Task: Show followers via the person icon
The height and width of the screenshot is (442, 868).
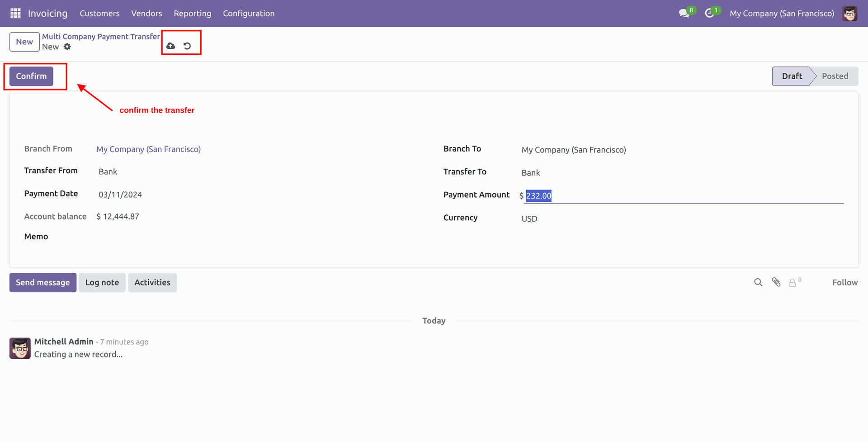Action: tap(793, 282)
